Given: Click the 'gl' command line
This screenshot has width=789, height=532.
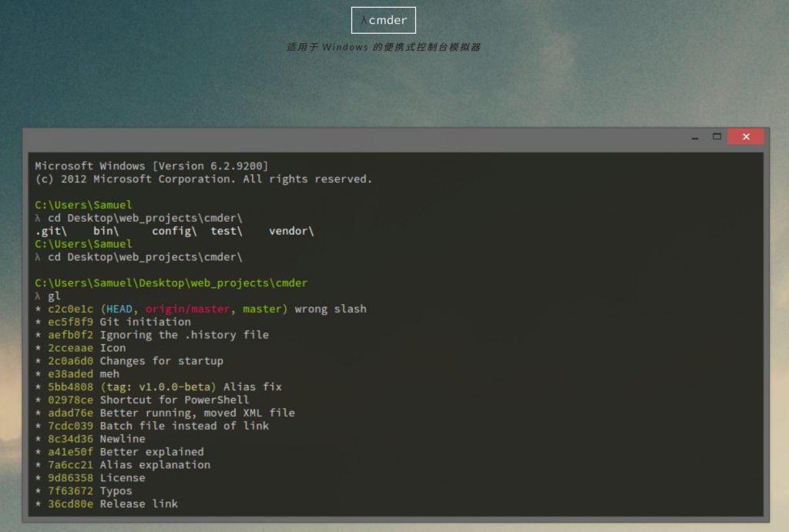Looking at the screenshot, I should click(48, 296).
